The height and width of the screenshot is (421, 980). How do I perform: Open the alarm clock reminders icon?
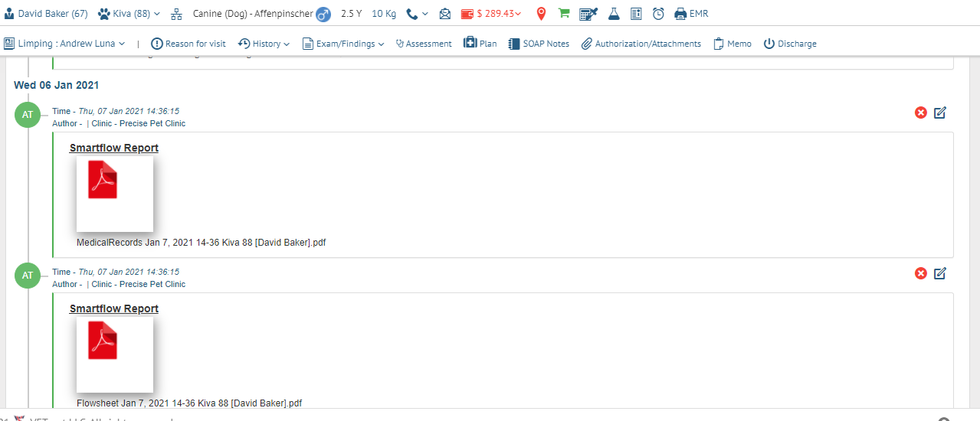pyautogui.click(x=658, y=14)
